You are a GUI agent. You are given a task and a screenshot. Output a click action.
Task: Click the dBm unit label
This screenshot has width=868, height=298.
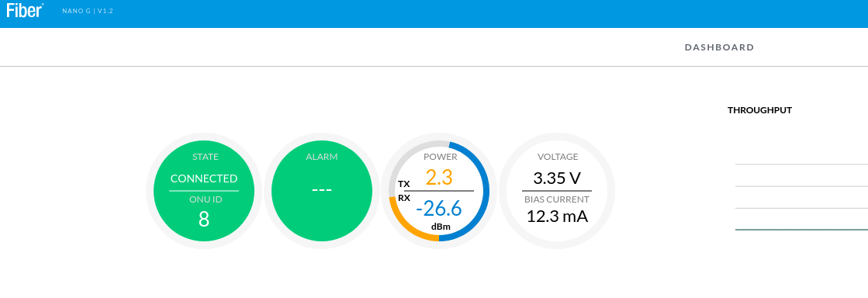441,227
